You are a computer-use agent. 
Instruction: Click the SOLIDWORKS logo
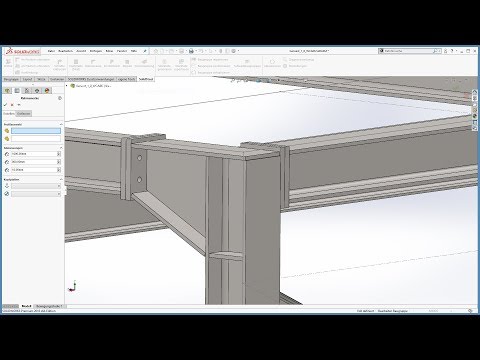click(23, 51)
